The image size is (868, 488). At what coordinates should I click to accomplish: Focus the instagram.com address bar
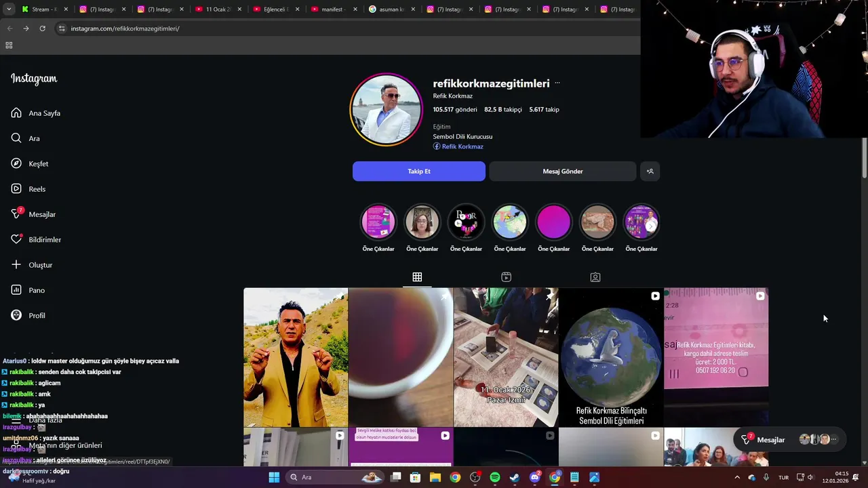tap(346, 28)
